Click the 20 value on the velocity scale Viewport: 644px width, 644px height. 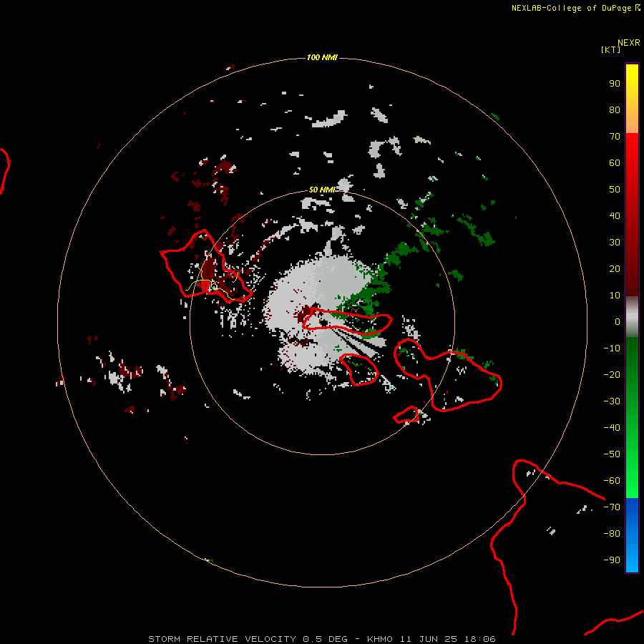(615, 269)
